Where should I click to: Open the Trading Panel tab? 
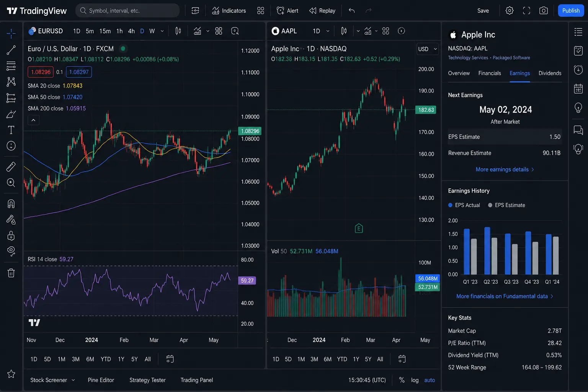pyautogui.click(x=197, y=380)
